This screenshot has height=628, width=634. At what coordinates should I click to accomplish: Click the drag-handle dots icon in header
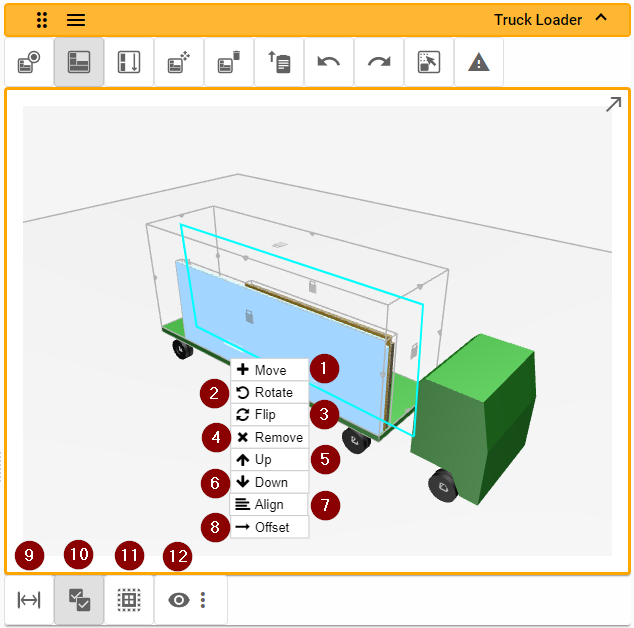point(42,20)
